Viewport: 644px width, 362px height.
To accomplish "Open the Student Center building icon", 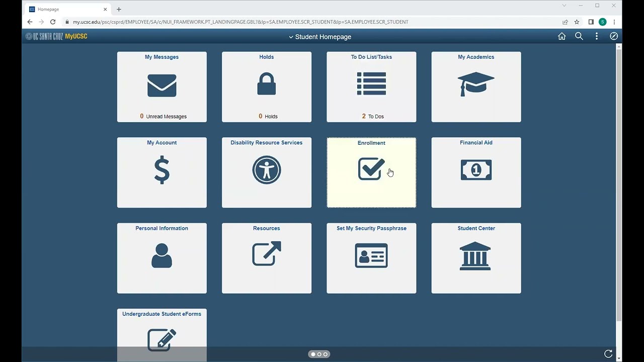I will (x=475, y=256).
